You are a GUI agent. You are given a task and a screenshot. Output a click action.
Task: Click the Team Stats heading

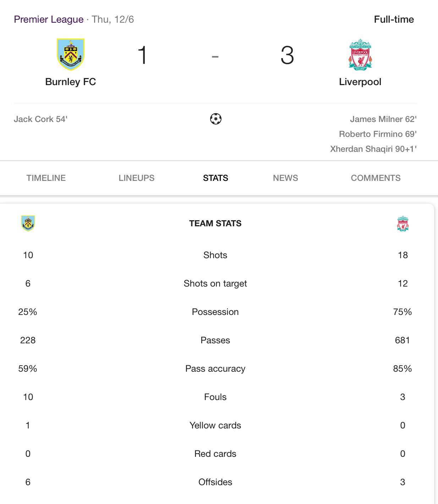(x=215, y=223)
